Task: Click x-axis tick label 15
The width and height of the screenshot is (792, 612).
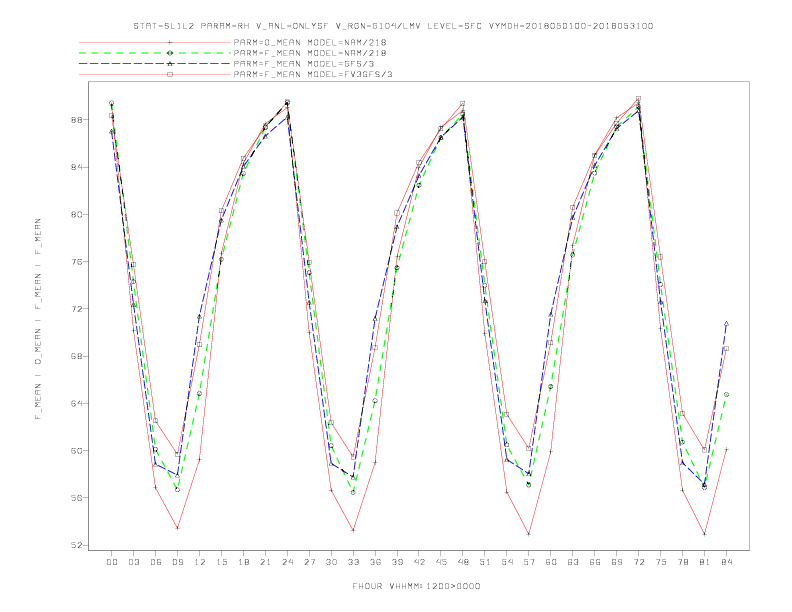Action: pyautogui.click(x=221, y=562)
